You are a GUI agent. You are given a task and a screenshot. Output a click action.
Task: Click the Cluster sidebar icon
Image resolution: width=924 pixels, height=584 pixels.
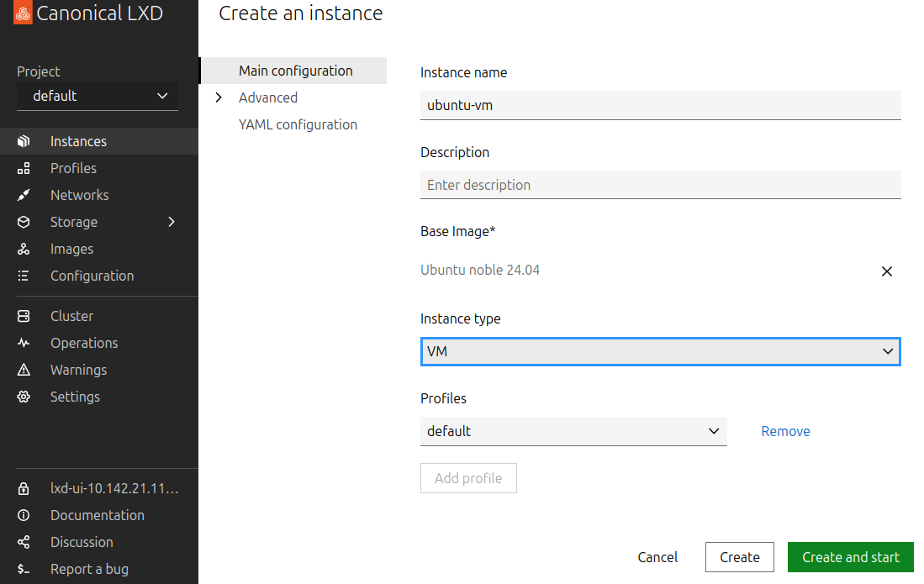(24, 316)
